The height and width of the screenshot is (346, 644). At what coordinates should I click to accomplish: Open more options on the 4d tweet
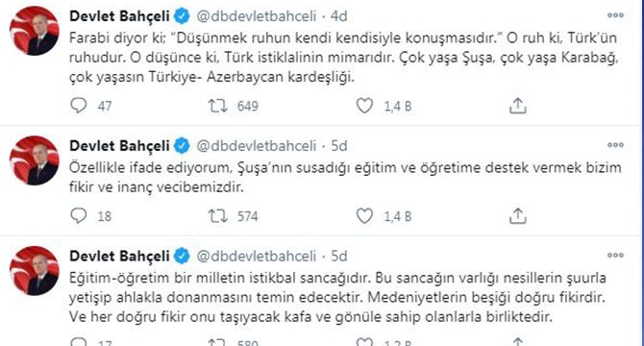(x=615, y=15)
